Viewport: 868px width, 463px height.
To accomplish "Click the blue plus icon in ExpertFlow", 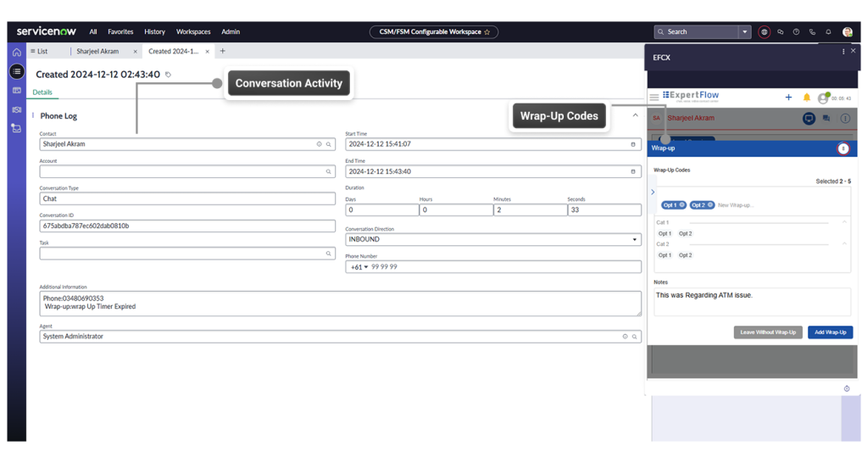I will click(x=788, y=98).
